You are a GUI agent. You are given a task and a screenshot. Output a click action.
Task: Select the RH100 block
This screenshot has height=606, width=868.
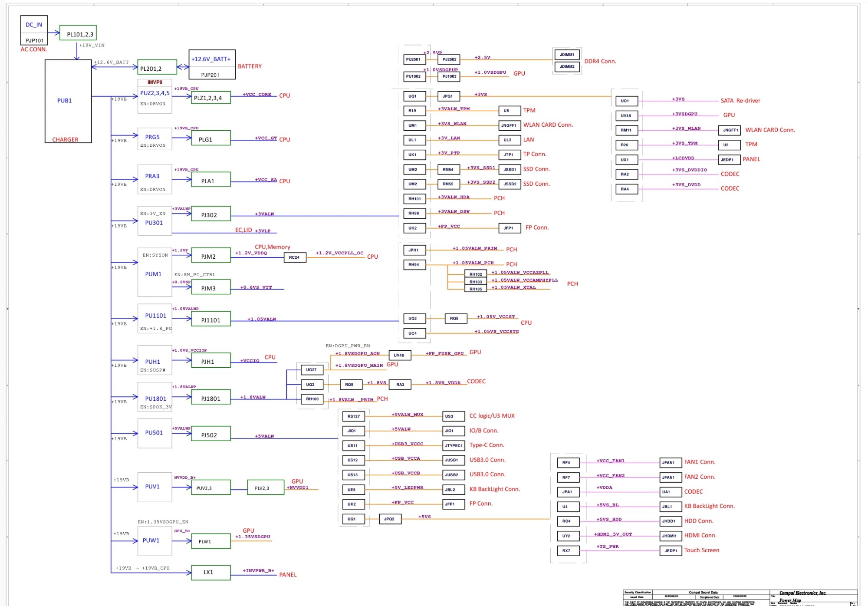coord(312,399)
